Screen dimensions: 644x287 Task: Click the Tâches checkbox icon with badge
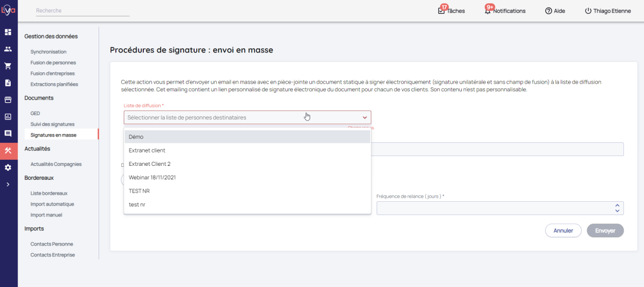pos(441,11)
